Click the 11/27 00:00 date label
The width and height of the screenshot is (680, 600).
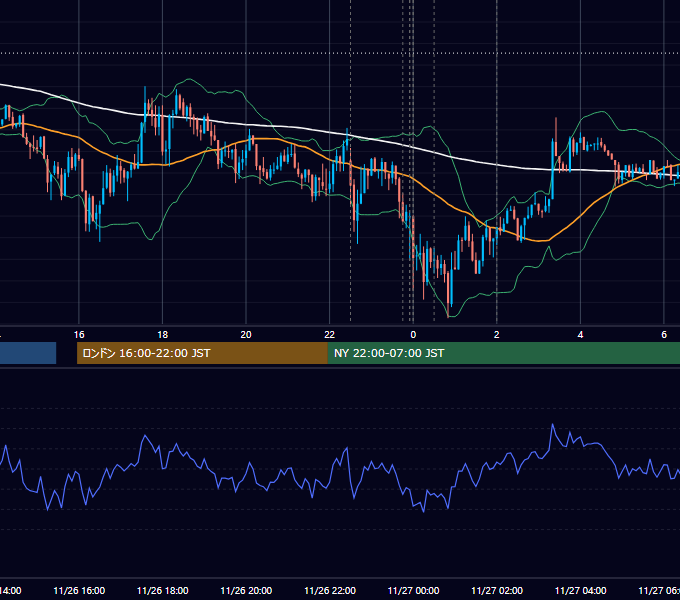click(413, 590)
